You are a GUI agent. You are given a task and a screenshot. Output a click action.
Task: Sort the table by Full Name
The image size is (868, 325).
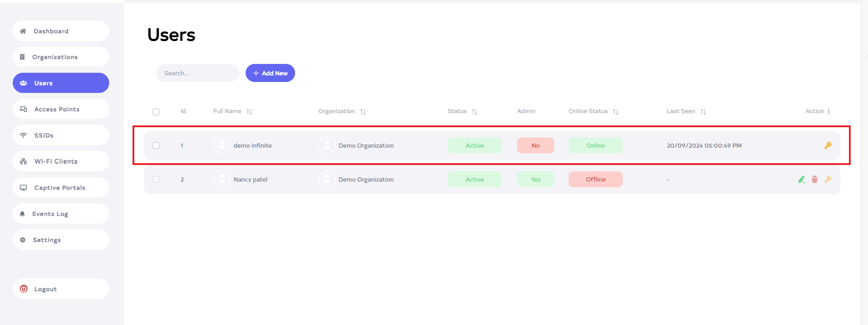point(249,112)
